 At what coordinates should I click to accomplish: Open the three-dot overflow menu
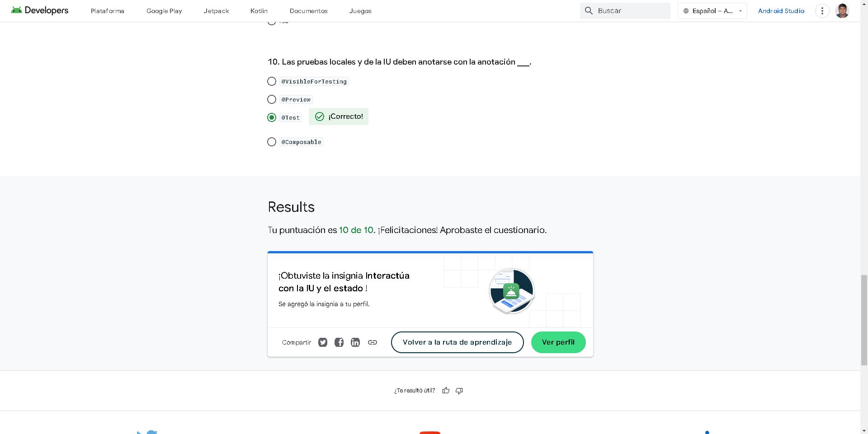822,10
